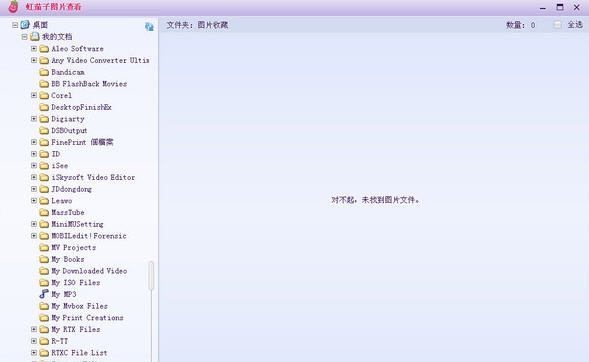Expand the Aleo Software folder

(x=34, y=48)
